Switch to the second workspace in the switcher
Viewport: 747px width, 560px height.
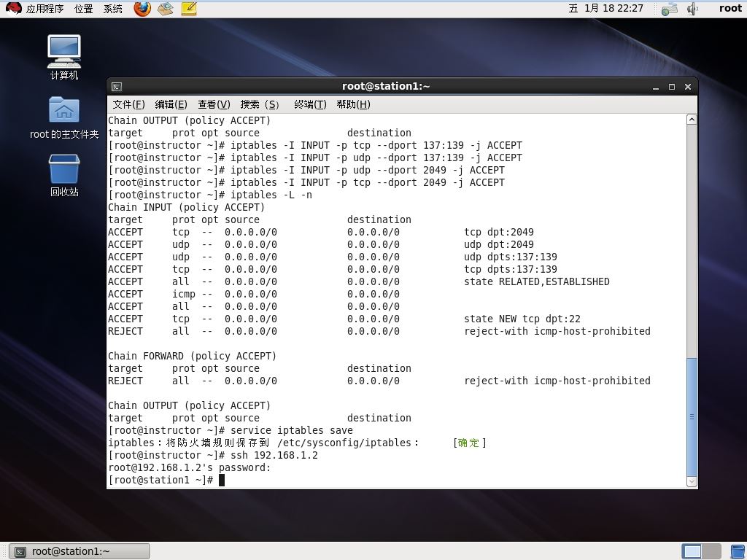711,551
